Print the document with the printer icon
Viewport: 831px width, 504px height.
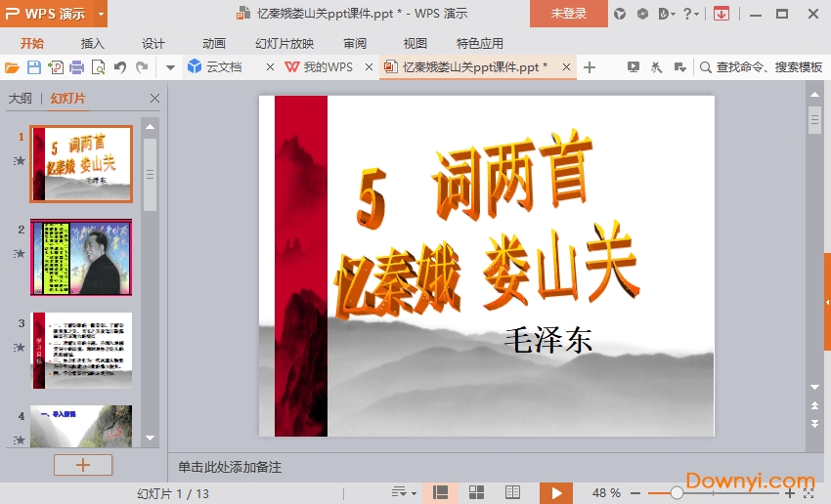(x=77, y=67)
